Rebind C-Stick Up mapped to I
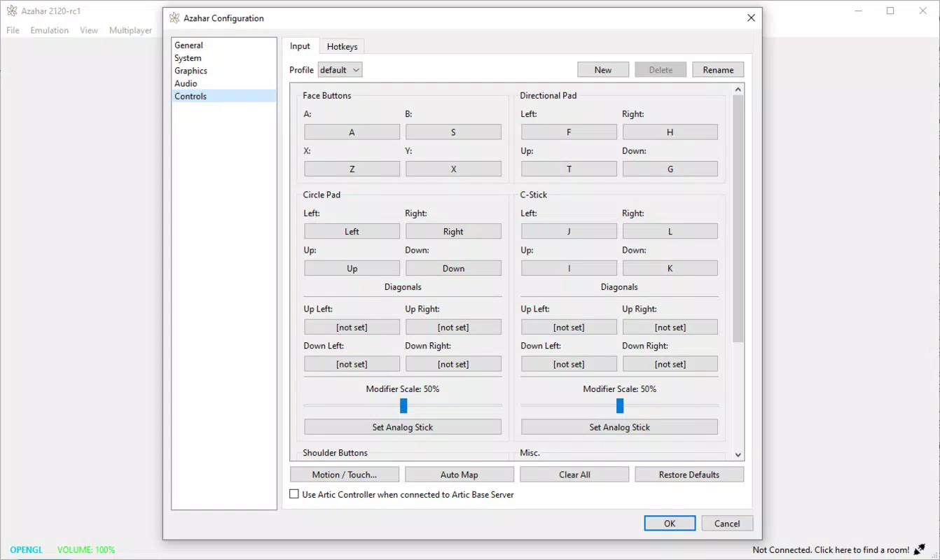Viewport: 940px width, 560px height. [x=569, y=269]
